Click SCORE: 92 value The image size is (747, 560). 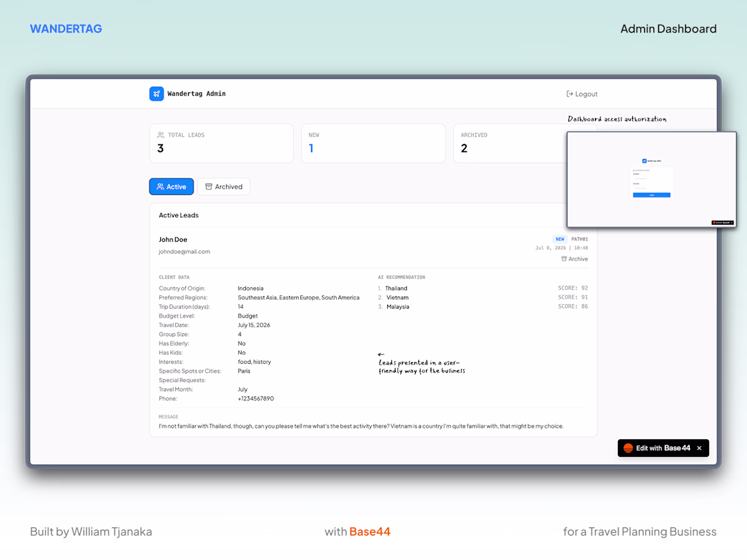point(573,288)
